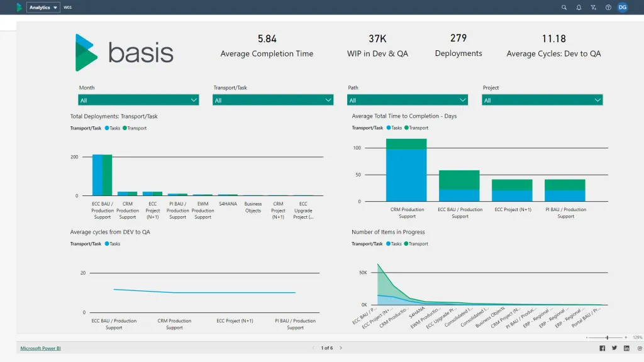Go to the next report page
This screenshot has height=362, width=644.
pyautogui.click(x=340, y=347)
